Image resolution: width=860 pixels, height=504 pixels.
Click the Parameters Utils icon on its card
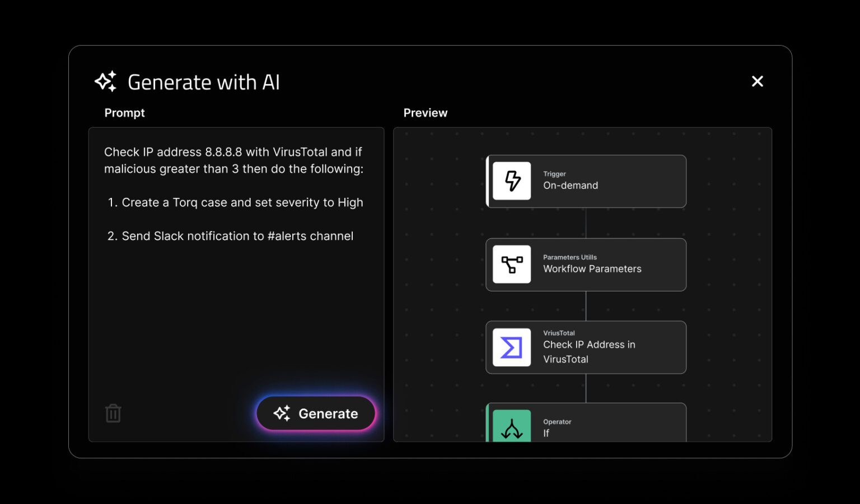pos(511,265)
